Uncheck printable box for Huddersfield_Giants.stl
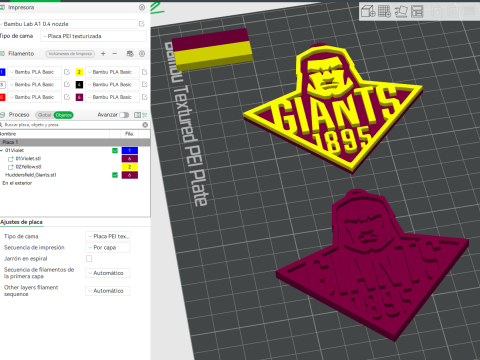Viewport: 480px width, 360px height. [x=115, y=175]
